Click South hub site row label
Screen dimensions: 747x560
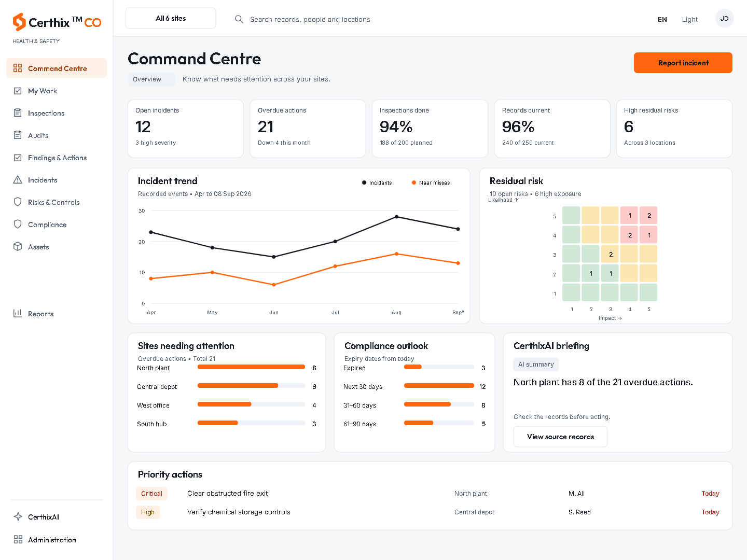pos(152,424)
